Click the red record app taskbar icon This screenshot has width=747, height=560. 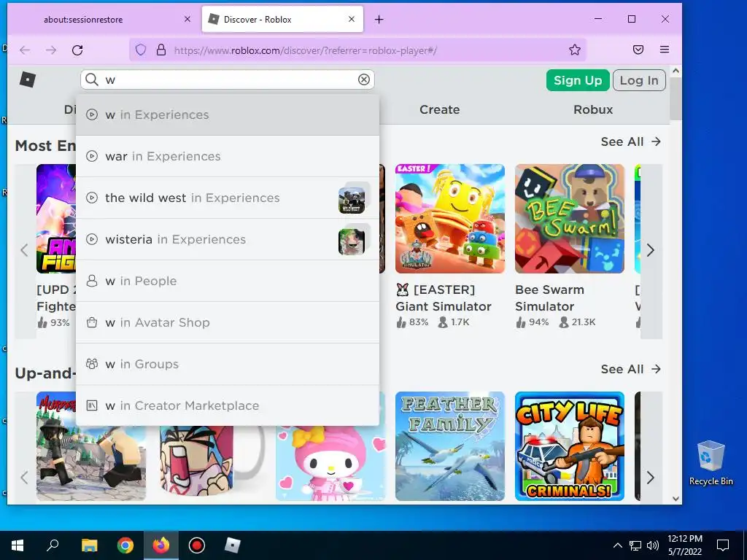197,545
